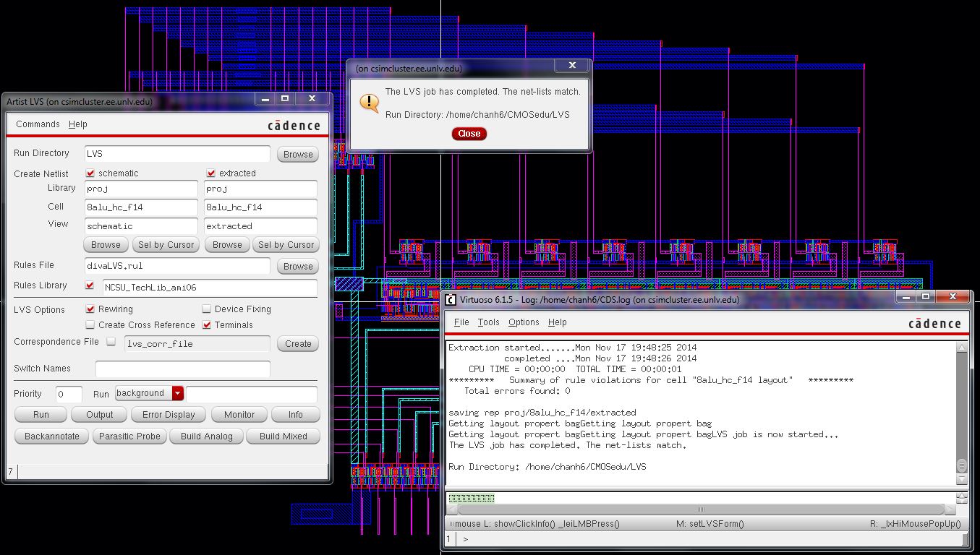The image size is (980, 555).
Task: Click the green progress bar in the log window
Action: click(472, 497)
